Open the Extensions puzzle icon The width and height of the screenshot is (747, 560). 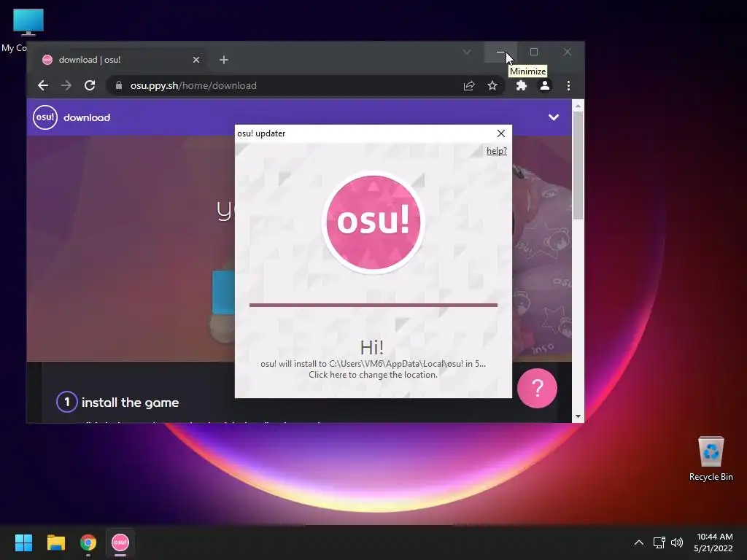tap(521, 86)
